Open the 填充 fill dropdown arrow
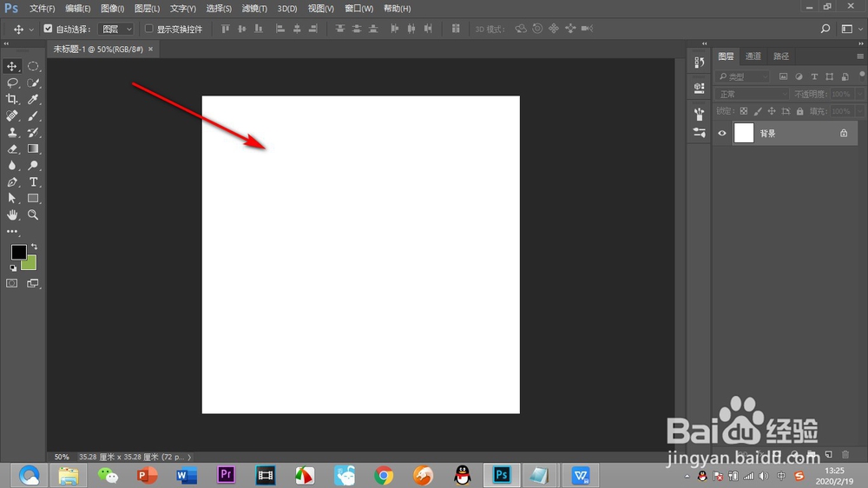Screen dimensions: 868x488 [859, 111]
